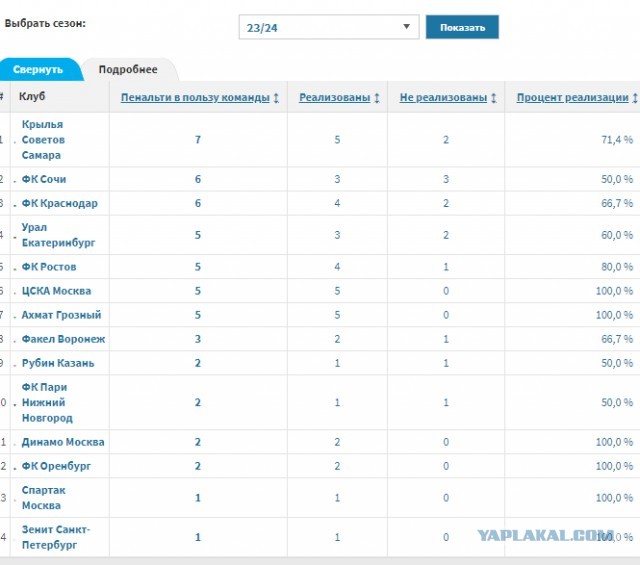640x565 pixels.
Task: Click 80,0 % value for ФК Ростов
Action: click(x=617, y=267)
